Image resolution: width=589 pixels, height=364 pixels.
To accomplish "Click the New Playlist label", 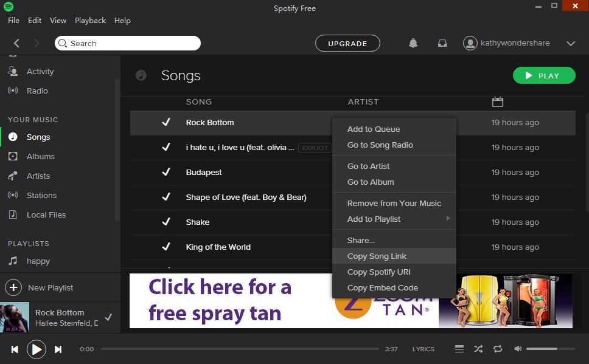I will click(51, 288).
